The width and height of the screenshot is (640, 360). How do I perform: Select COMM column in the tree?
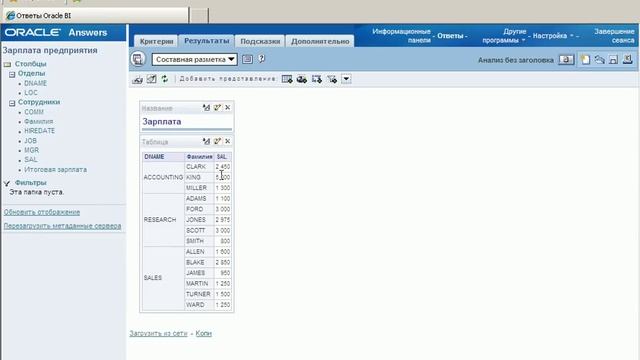[34, 112]
